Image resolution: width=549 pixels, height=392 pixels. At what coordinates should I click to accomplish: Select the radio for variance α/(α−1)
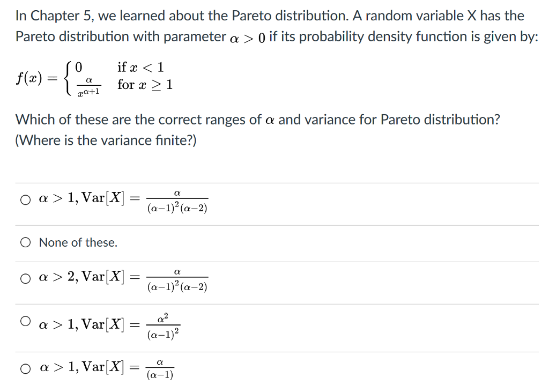click(25, 368)
